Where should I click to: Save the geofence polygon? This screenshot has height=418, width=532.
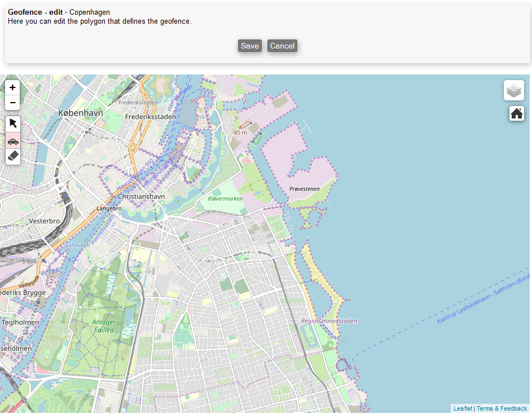pyautogui.click(x=249, y=46)
